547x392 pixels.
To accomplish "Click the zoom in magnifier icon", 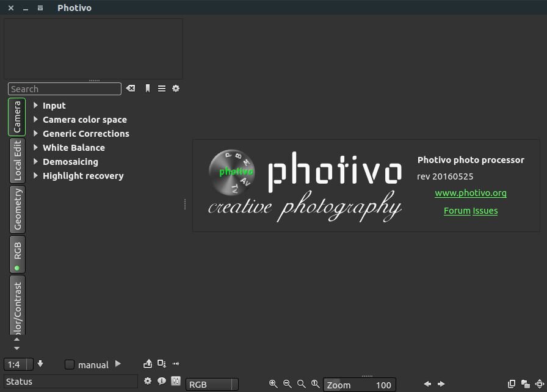I will [273, 384].
